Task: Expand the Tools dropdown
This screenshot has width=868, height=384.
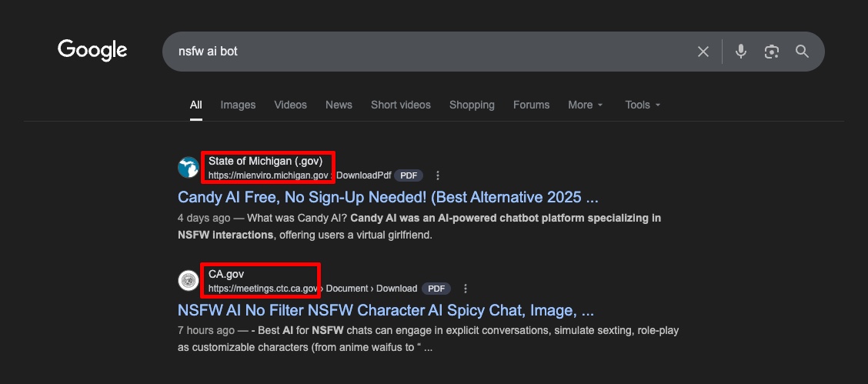Action: coord(643,105)
